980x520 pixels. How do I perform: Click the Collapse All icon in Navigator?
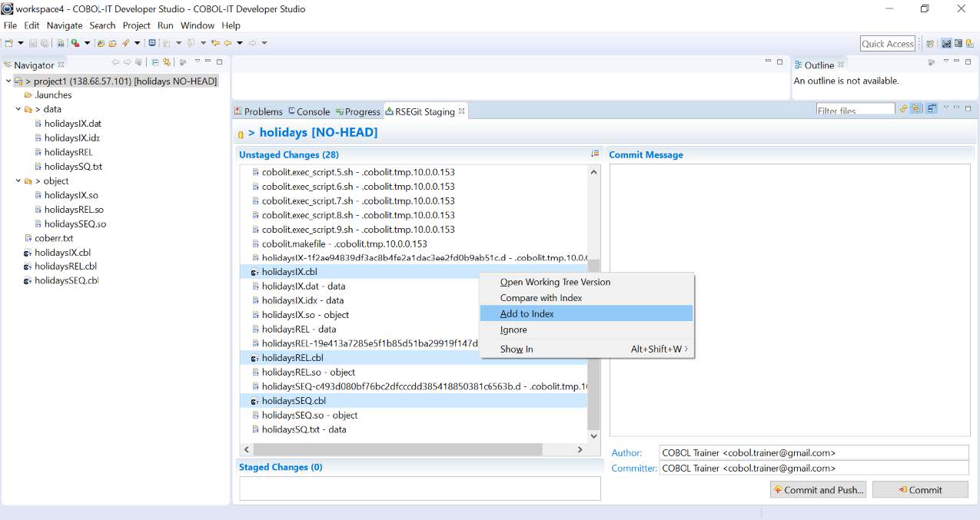pyautogui.click(x=155, y=62)
